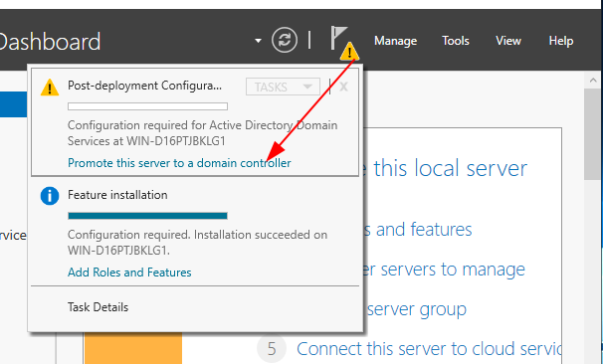
Task: Click the refresh circular arrows icon
Action: coord(285,40)
